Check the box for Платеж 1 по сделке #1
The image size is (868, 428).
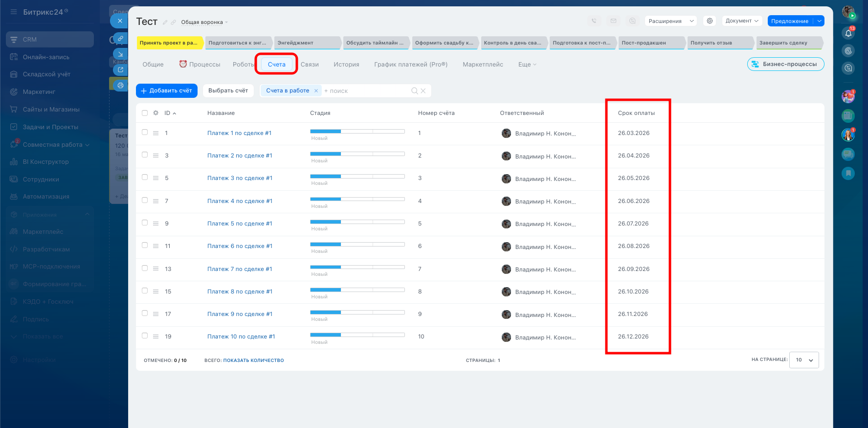[x=145, y=132]
